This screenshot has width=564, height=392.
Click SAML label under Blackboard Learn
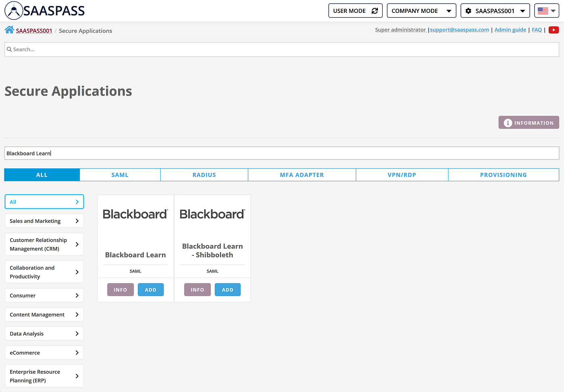tap(135, 271)
